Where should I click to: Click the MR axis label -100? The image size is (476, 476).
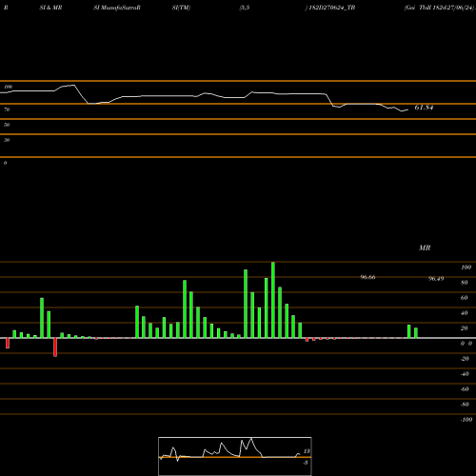point(466,420)
